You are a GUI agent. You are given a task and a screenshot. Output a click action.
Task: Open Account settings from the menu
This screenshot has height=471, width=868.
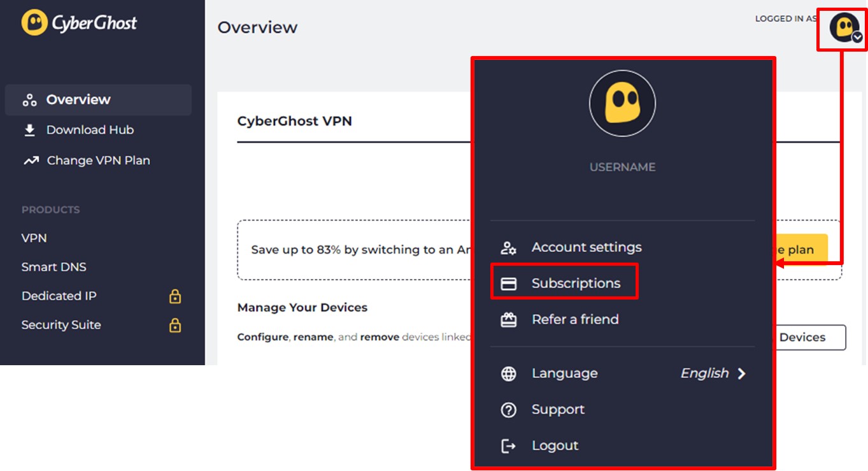tap(585, 247)
